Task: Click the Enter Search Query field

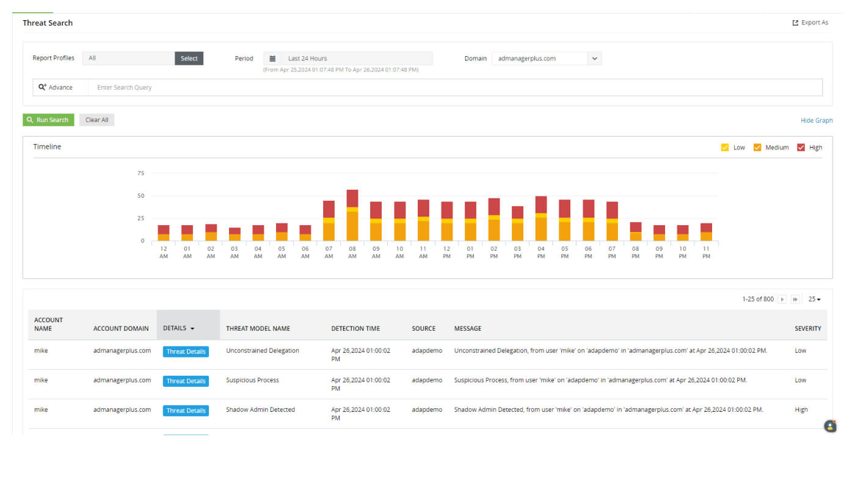Action: 455,88
